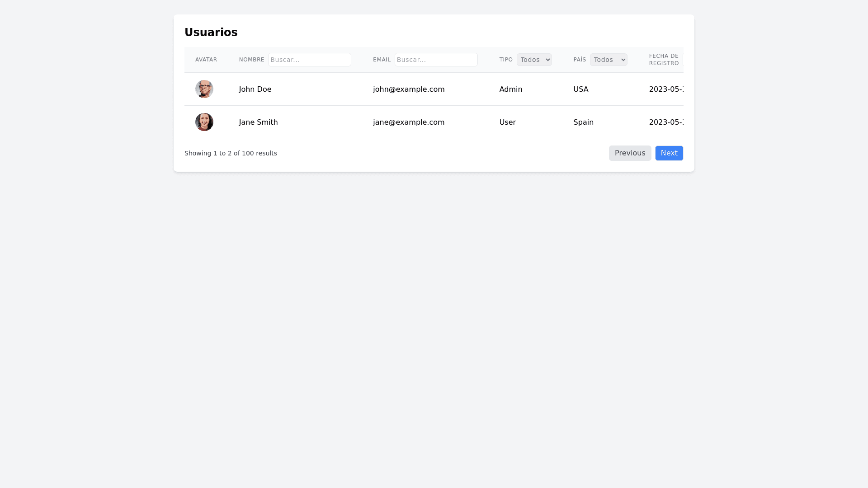Screen dimensions: 868x488
Task: Click john@example.com email address
Action: pyautogui.click(x=408, y=89)
